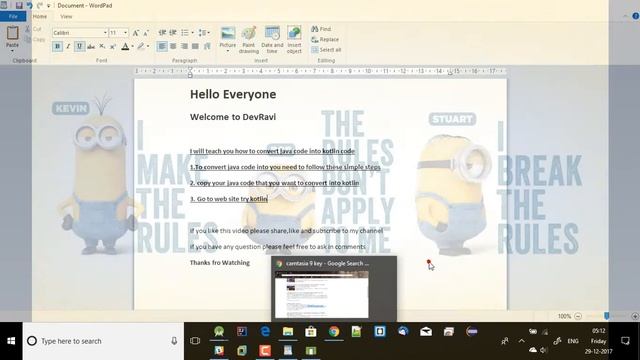640x360 pixels.
Task: Click the volume speaker tray icon
Action: pyautogui.click(x=544, y=350)
